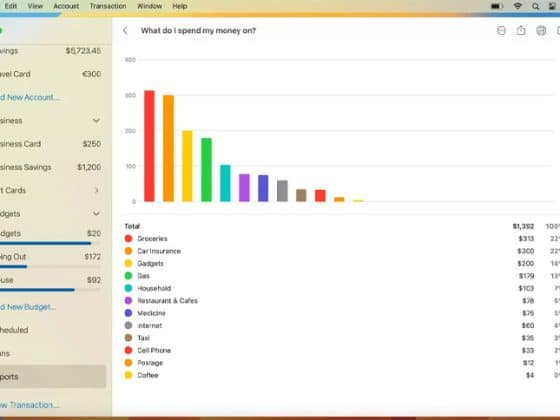Image resolution: width=560 pixels, height=420 pixels.
Task: Open the Help menu
Action: point(180,6)
